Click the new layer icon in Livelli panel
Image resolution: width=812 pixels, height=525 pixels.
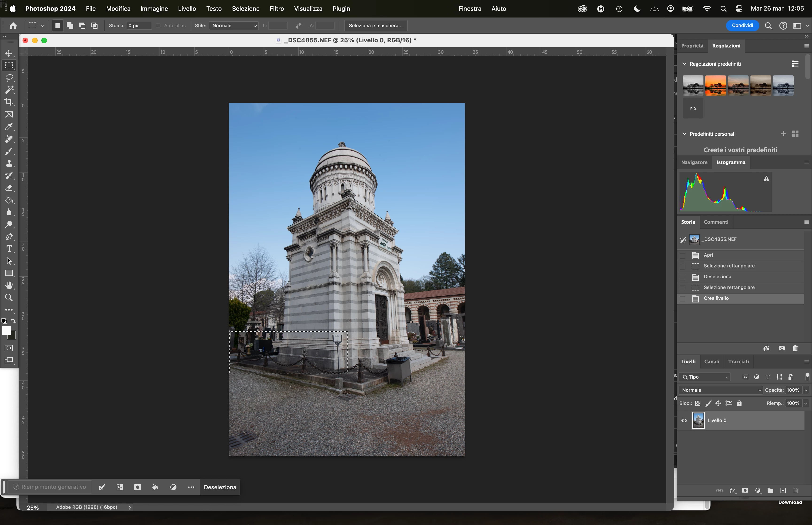pos(783,490)
